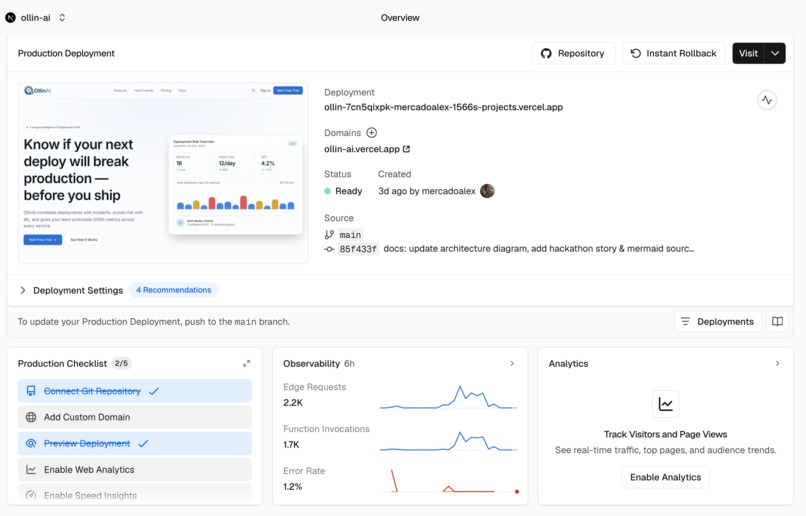Click the Function Invocations 1.7K value
This screenshot has height=516, width=806.
click(x=291, y=445)
